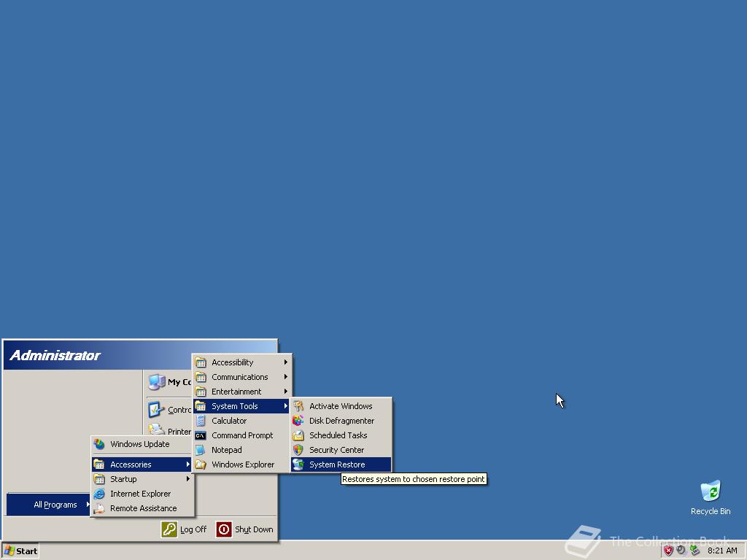Launch Command Prompt

[x=241, y=435]
